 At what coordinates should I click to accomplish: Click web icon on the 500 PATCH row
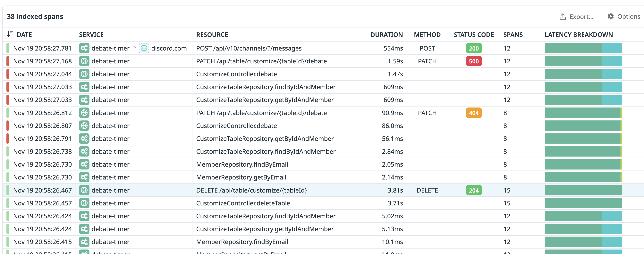pyautogui.click(x=84, y=61)
